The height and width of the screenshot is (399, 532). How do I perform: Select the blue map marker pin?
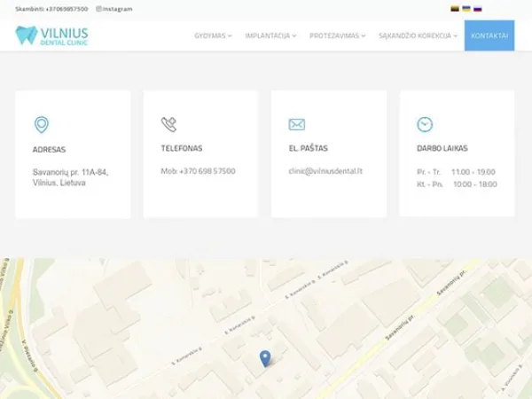[265, 358]
